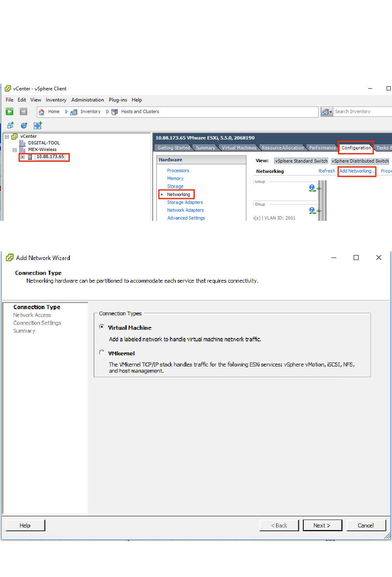The width and height of the screenshot is (392, 577).
Task: Switch to the Resource Allocation tab
Action: pos(283,148)
